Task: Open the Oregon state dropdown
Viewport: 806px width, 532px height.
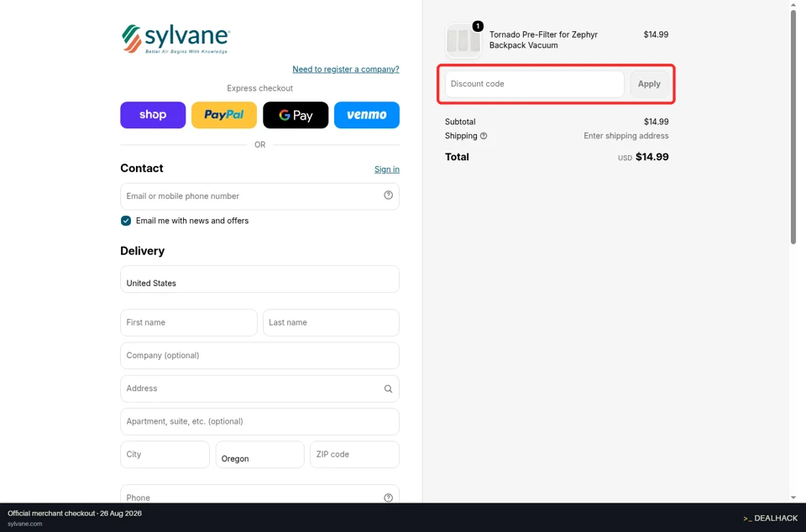Action: point(259,455)
